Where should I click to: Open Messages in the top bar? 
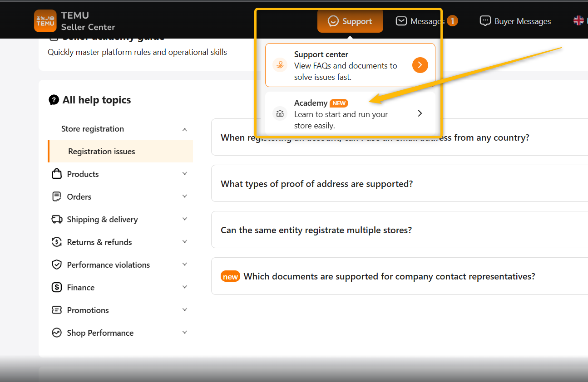tap(426, 21)
